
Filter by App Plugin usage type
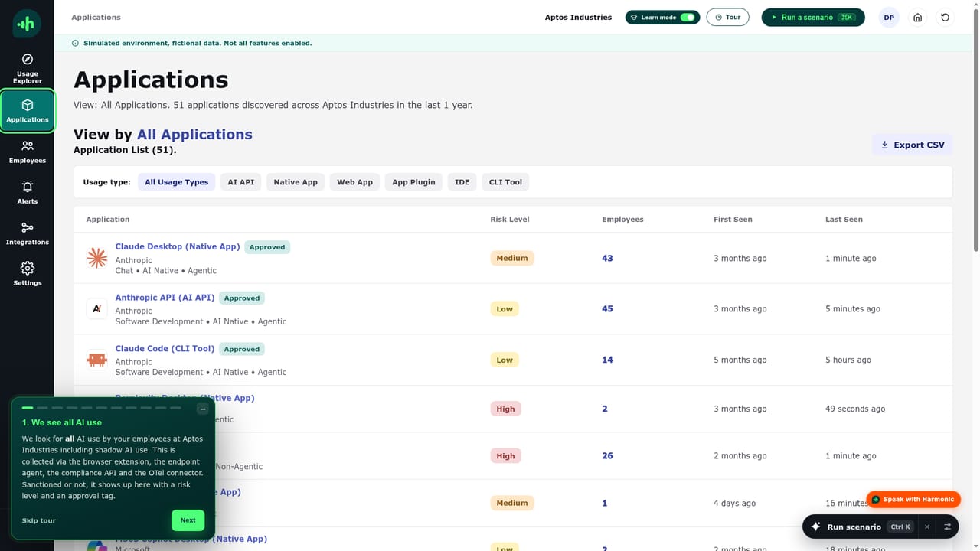(x=413, y=182)
